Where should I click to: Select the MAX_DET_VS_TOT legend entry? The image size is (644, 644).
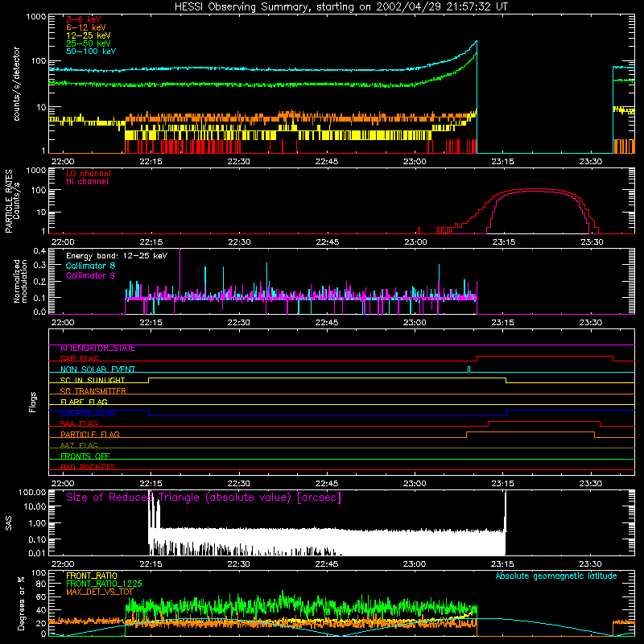pyautogui.click(x=100, y=592)
